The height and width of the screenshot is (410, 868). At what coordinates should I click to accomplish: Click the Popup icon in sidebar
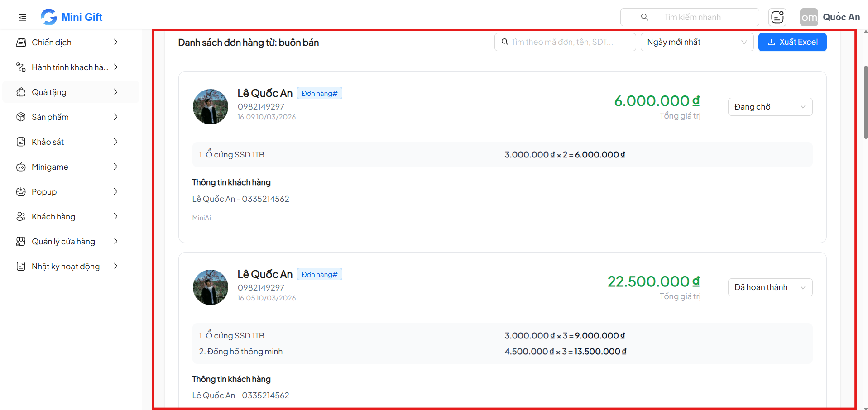pyautogui.click(x=21, y=192)
